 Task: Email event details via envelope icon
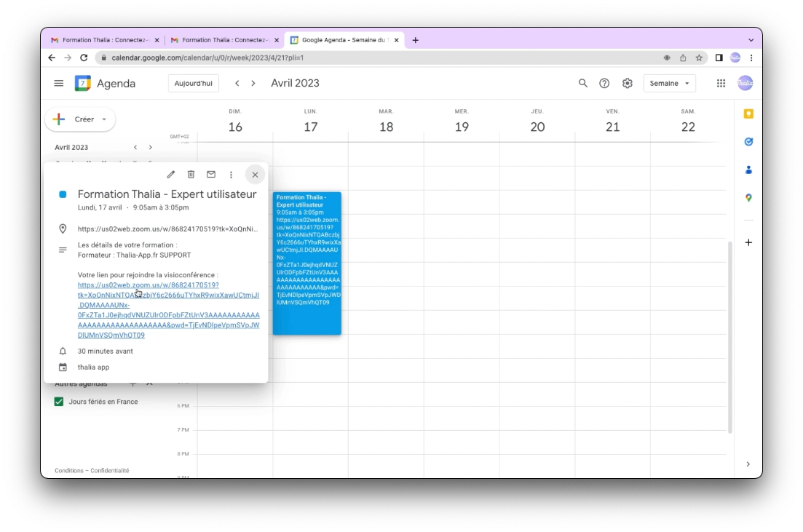(x=211, y=175)
